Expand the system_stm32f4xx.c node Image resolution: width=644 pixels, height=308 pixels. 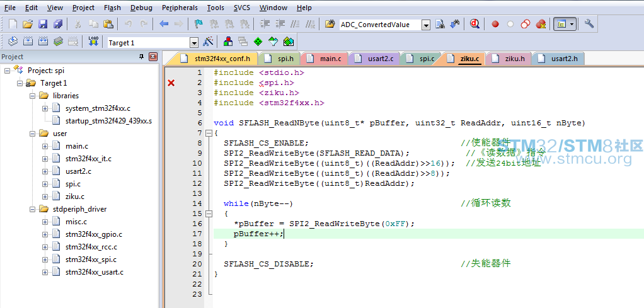click(x=45, y=108)
